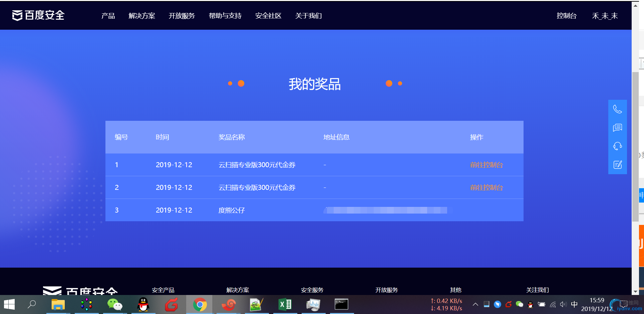The height and width of the screenshot is (314, 644).
Task: Open Excel from the taskbar
Action: click(285, 304)
